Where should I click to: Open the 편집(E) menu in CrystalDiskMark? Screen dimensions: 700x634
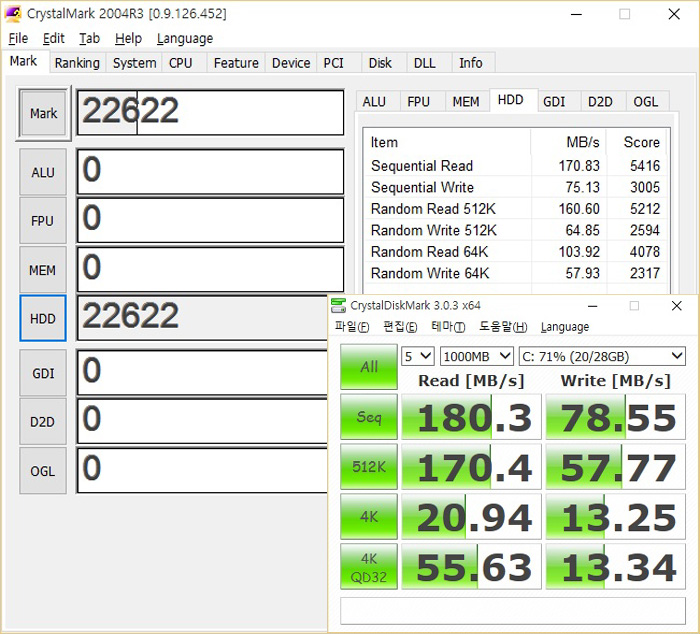click(400, 327)
